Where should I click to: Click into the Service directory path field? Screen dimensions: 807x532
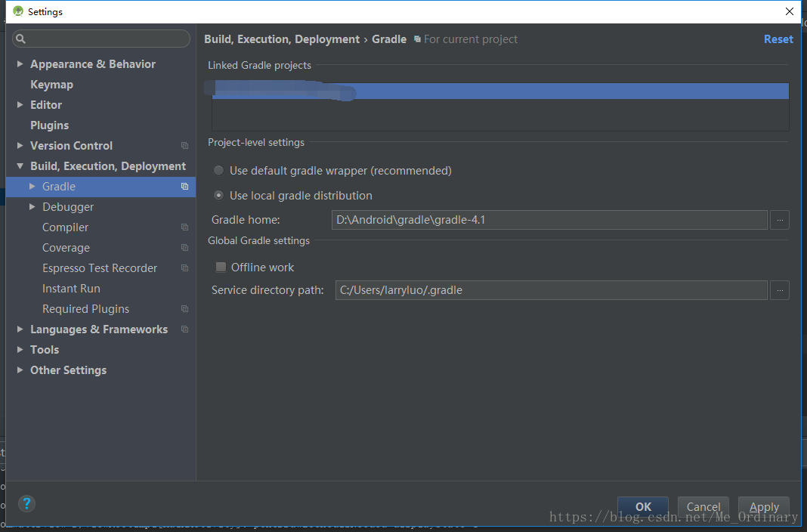point(551,290)
